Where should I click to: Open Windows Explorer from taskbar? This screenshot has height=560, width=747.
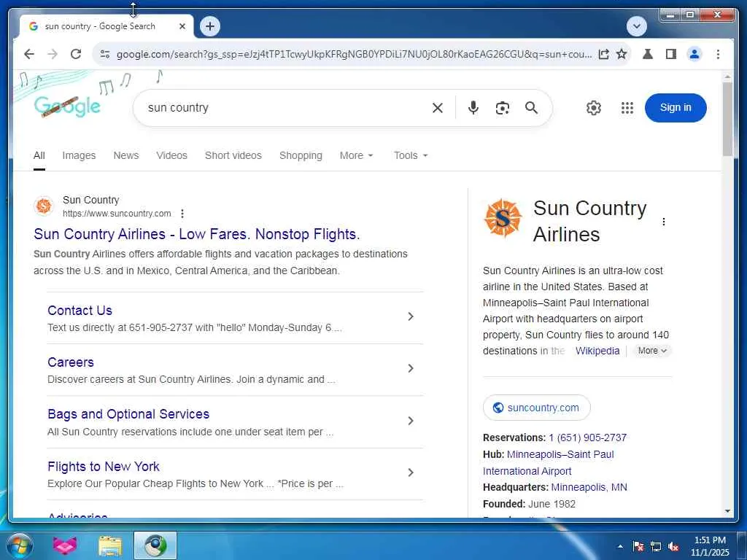point(110,546)
